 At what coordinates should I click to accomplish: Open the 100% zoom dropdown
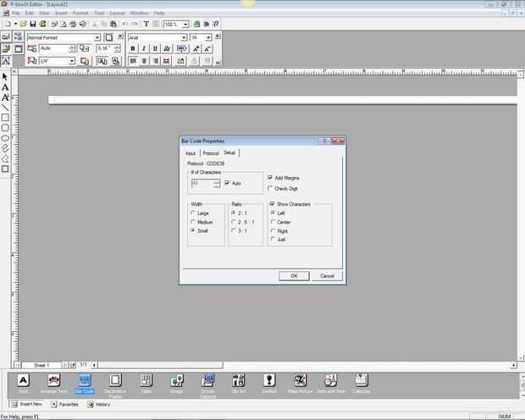tap(185, 24)
